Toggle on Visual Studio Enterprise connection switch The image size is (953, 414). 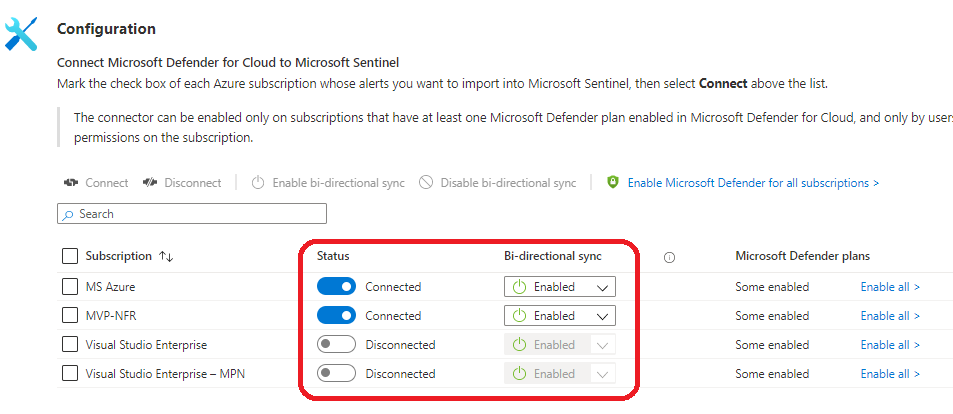[x=336, y=345]
